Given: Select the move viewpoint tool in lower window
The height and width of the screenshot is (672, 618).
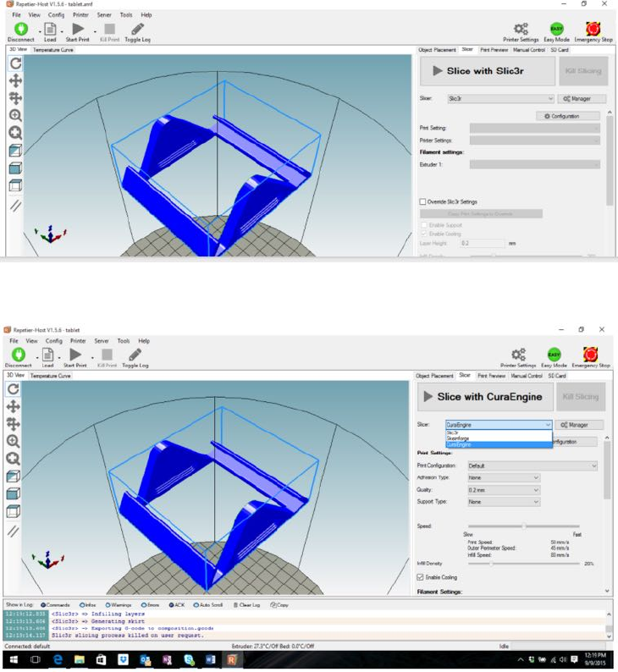Looking at the screenshot, I should 14,406.
